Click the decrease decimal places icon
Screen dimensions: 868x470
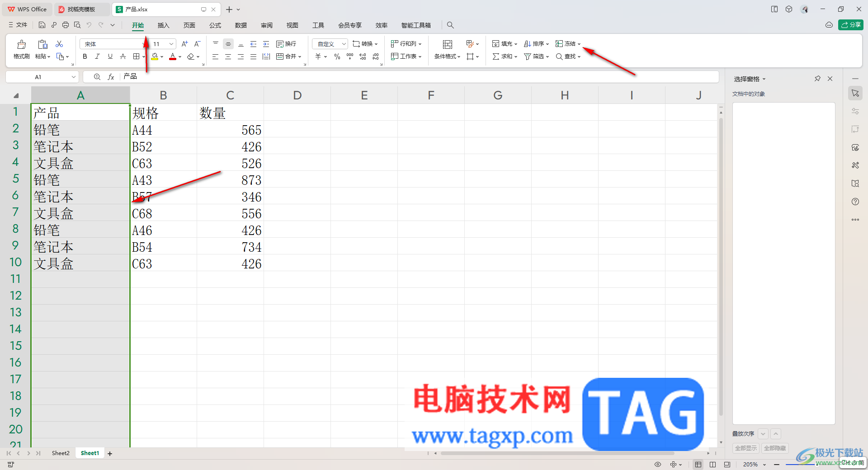click(x=376, y=56)
